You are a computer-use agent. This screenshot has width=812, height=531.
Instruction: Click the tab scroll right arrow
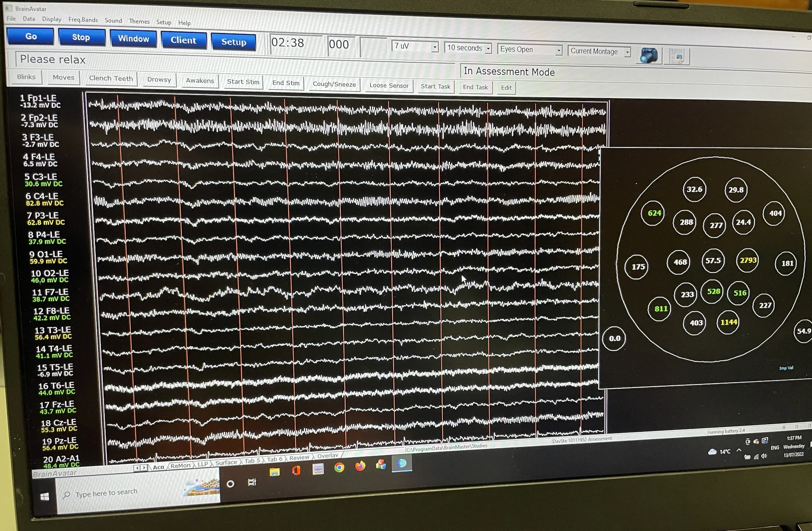click(144, 468)
